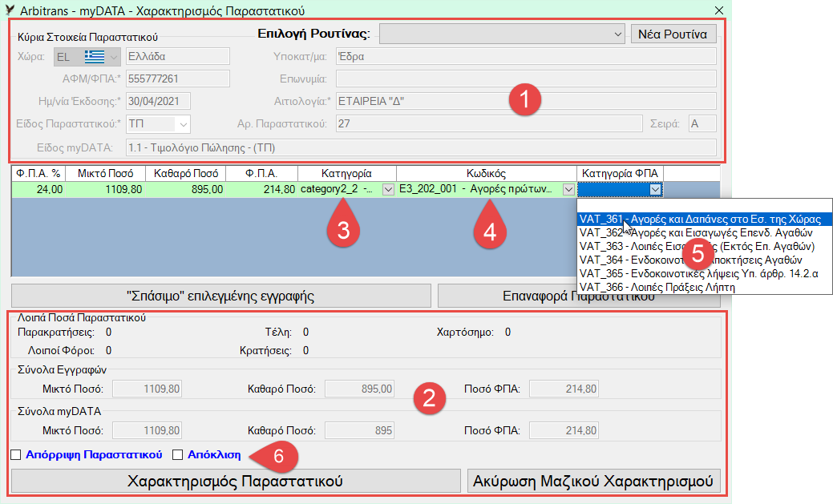Click the Χαρακτηρισμός Παραστατικού button
This screenshot has height=504, width=833.
[235, 482]
